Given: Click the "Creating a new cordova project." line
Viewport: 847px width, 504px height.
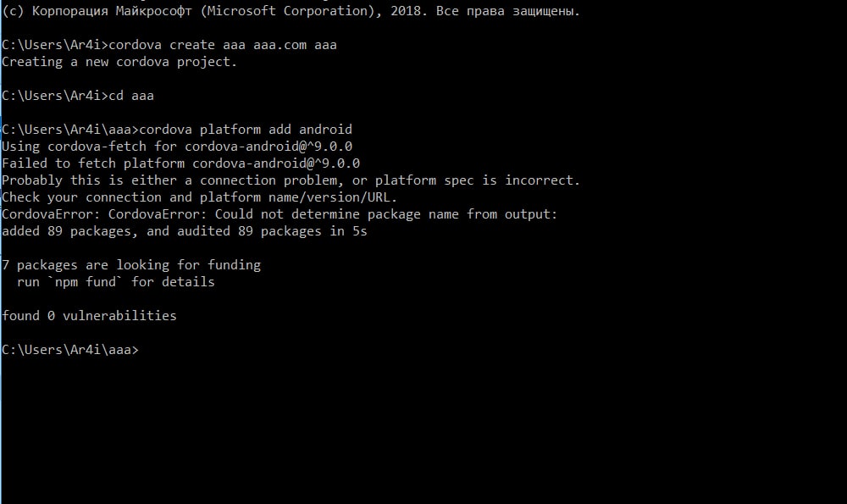Looking at the screenshot, I should [119, 62].
